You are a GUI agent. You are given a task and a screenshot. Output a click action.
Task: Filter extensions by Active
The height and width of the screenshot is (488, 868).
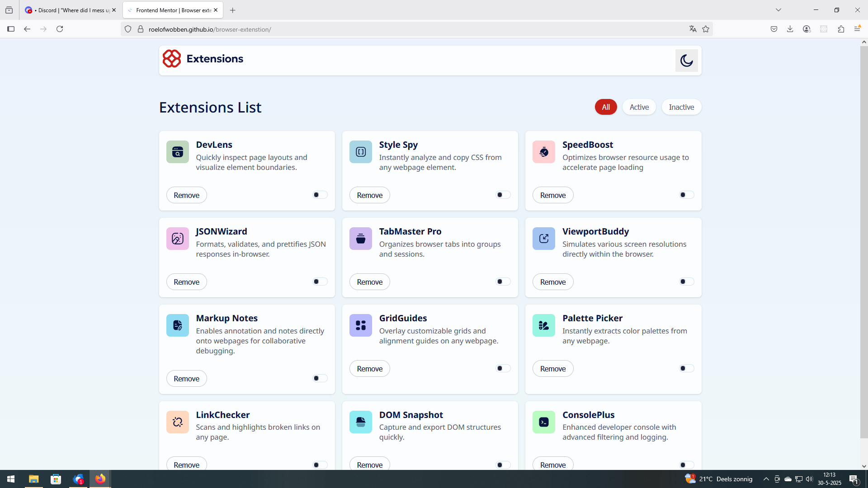click(639, 107)
